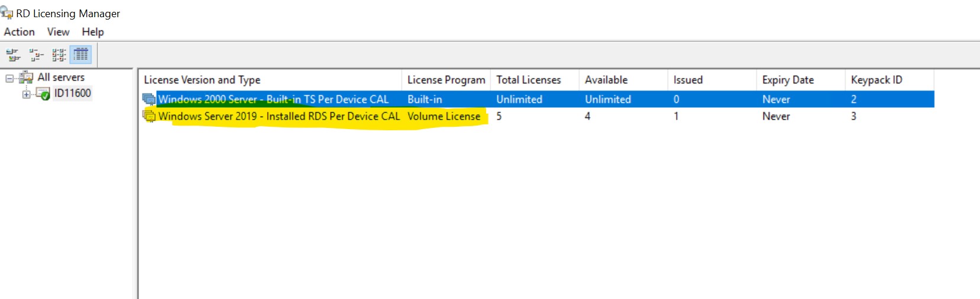The height and width of the screenshot is (299, 980).
Task: Expand the ID11600 server node
Action: pos(26,94)
